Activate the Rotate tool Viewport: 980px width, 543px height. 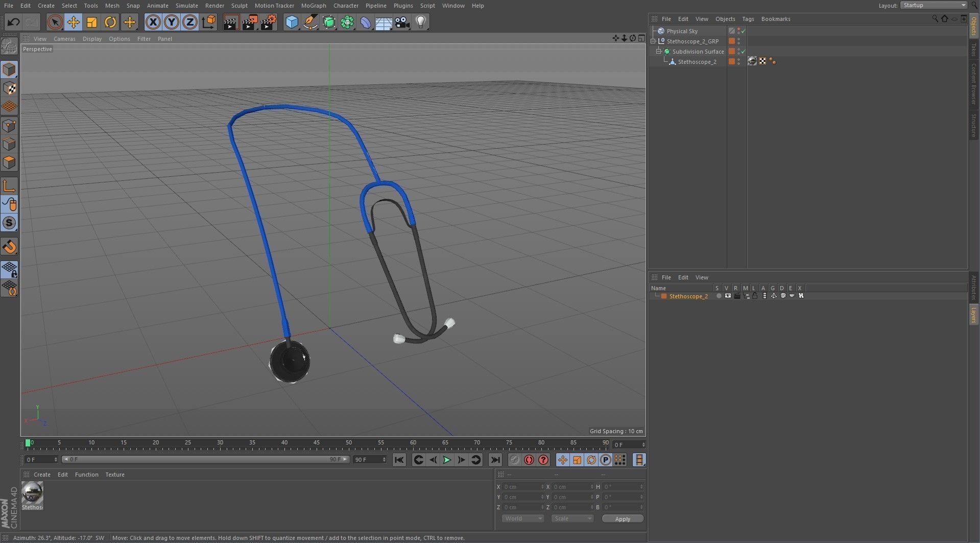110,22
